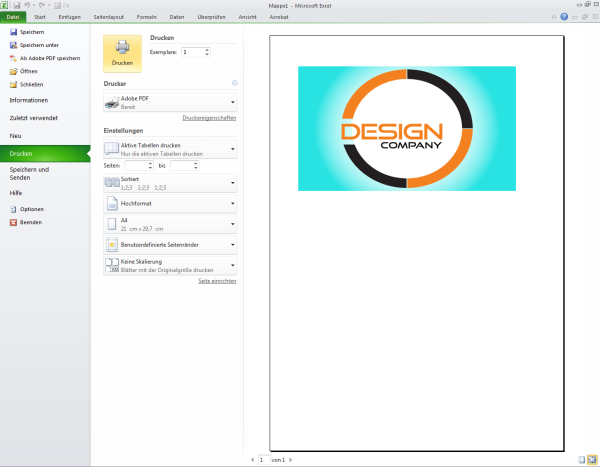Toggle show margins icon at bottom right
600x467 pixels.
tap(582, 460)
